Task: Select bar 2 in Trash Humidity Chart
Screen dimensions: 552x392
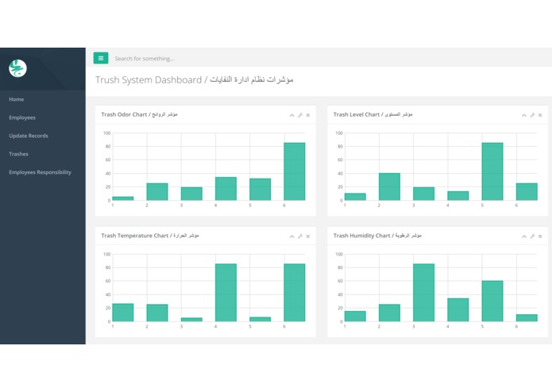Action: coord(389,313)
